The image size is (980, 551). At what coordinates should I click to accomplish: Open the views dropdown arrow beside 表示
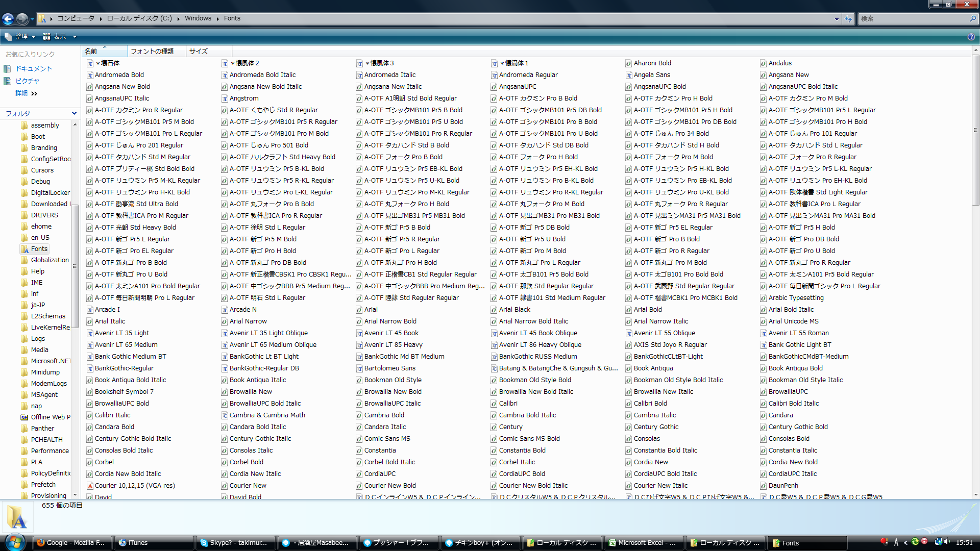75,37
